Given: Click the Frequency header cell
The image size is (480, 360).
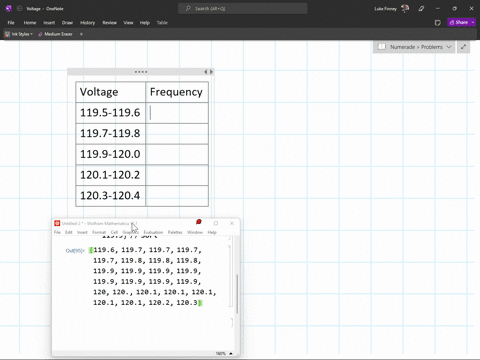Looking at the screenshot, I should tap(177, 92).
